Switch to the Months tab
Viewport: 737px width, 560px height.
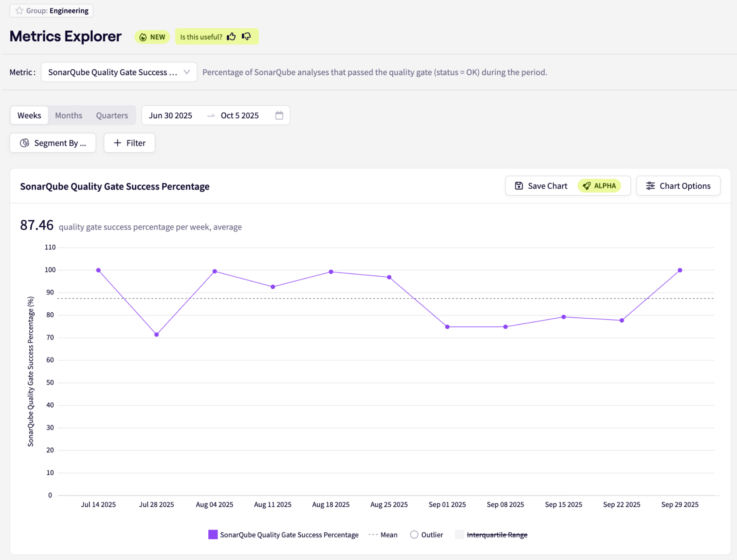click(69, 115)
